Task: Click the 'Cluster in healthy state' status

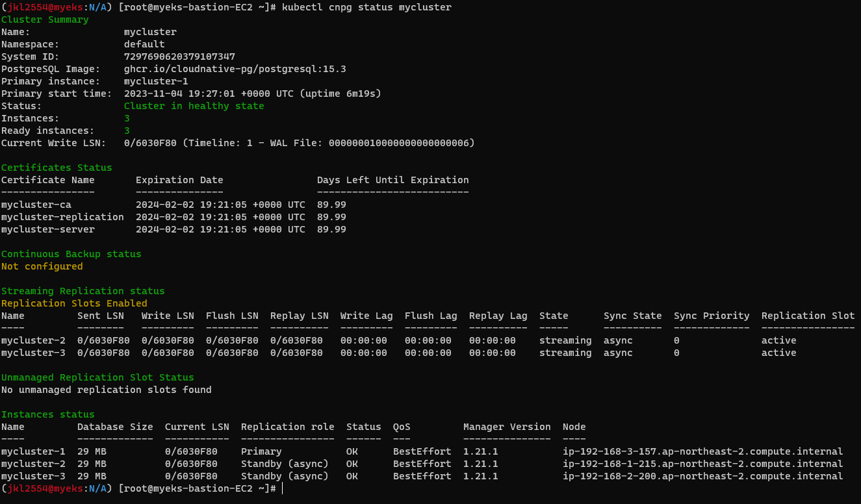Action: pyautogui.click(x=194, y=106)
